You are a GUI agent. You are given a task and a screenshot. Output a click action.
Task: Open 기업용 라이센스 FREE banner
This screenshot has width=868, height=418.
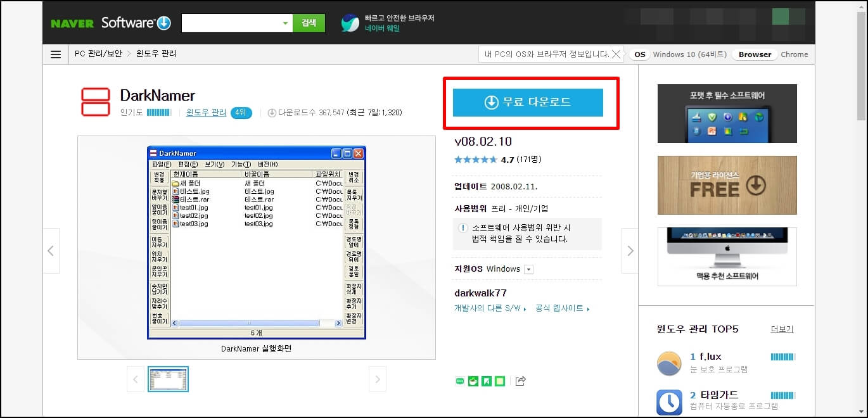tap(727, 185)
